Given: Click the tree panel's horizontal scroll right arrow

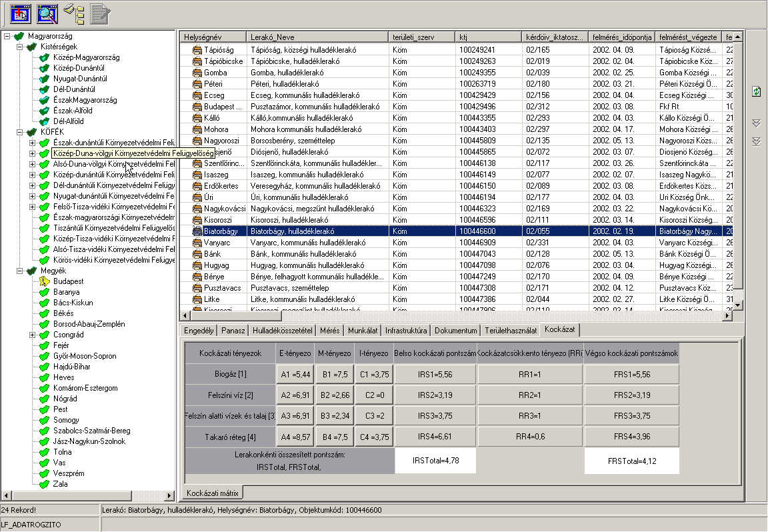Looking at the screenshot, I should point(169,495).
